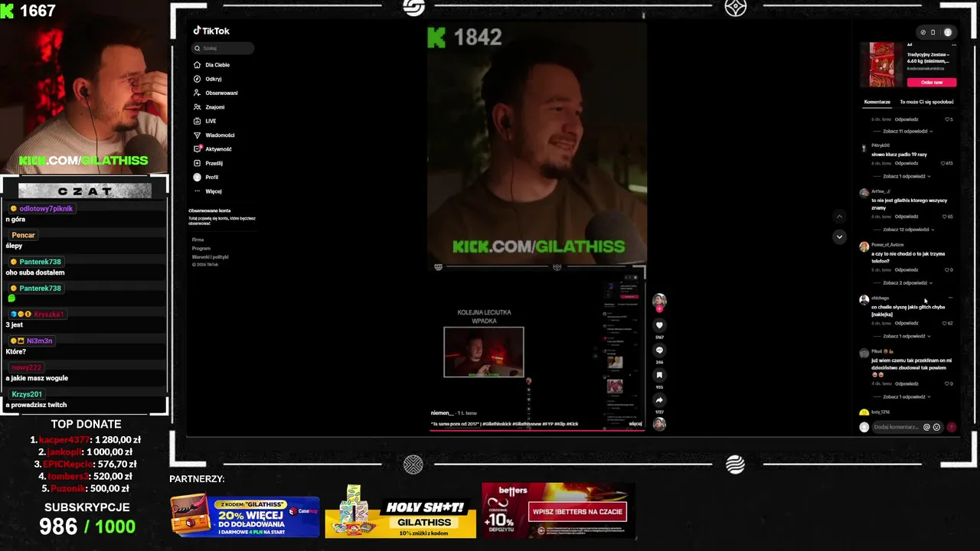Open the niemen__ creator profile name
980x551 pixels.
pyautogui.click(x=442, y=413)
